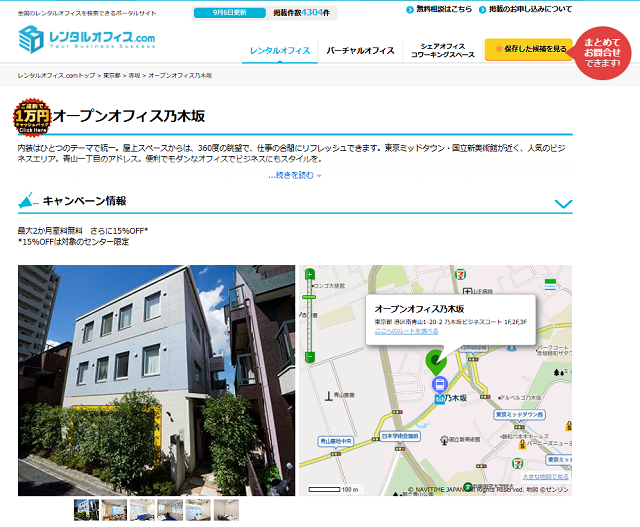The image size is (640, 527).
Task: Go to 東京都 breadcrumb link
Action: pyautogui.click(x=112, y=75)
